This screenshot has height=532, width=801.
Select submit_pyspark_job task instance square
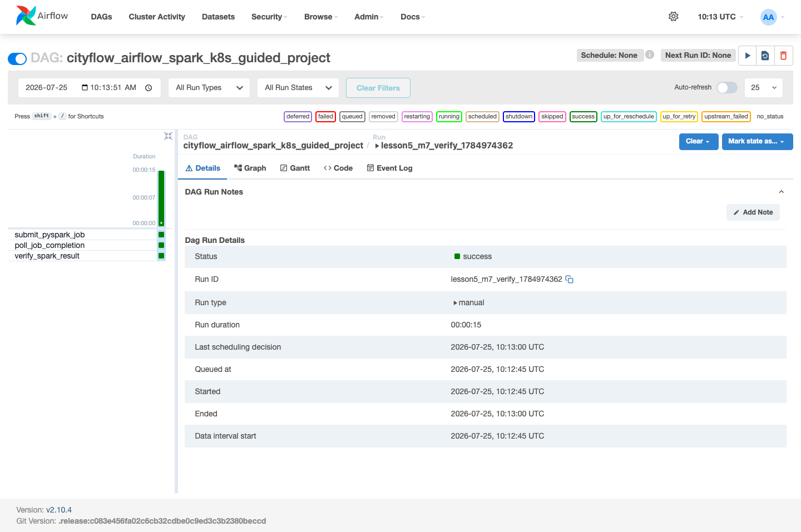pyautogui.click(x=161, y=235)
